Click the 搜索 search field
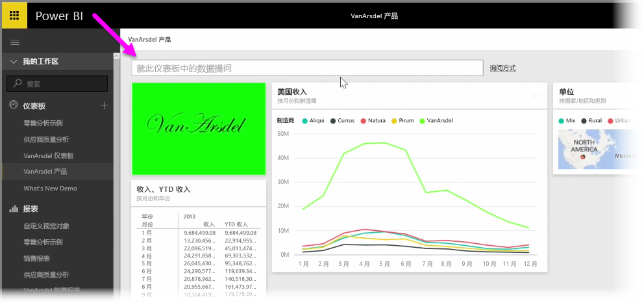Screen dimensions: 644x303 (x=57, y=84)
